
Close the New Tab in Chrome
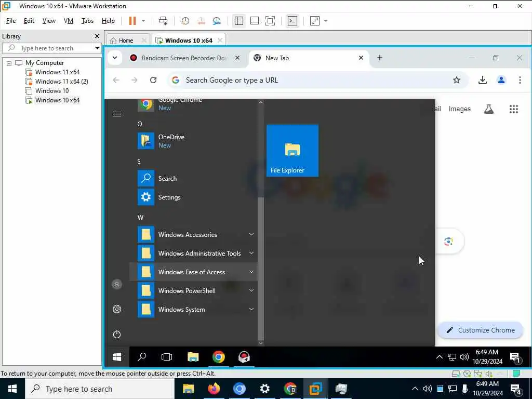[x=361, y=58]
